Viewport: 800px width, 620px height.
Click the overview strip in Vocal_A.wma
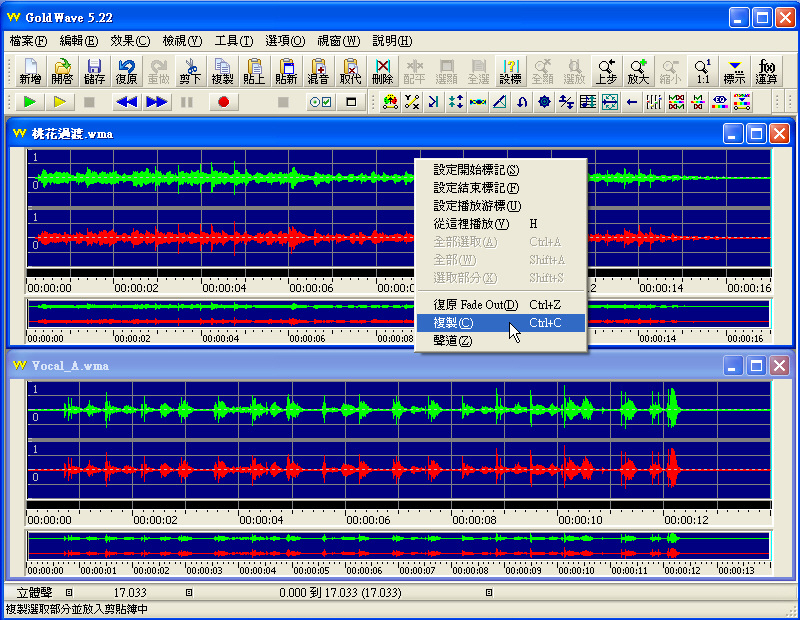click(398, 545)
